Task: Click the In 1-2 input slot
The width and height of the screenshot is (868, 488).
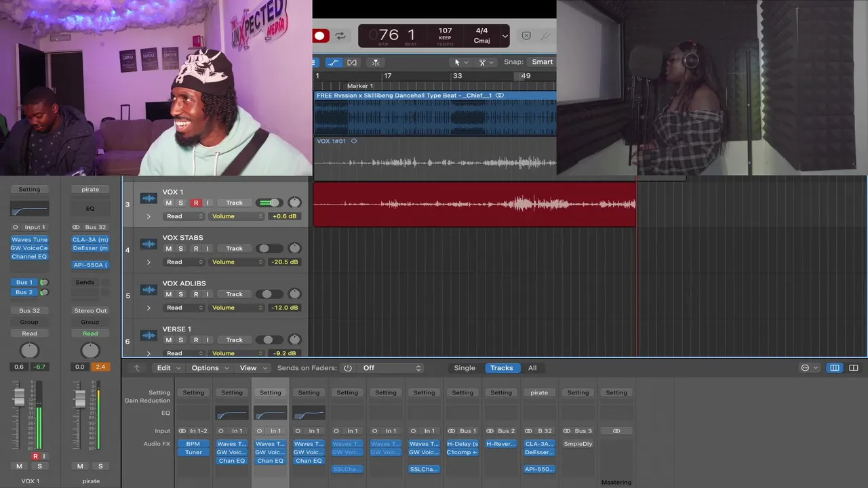Action: pos(193,430)
